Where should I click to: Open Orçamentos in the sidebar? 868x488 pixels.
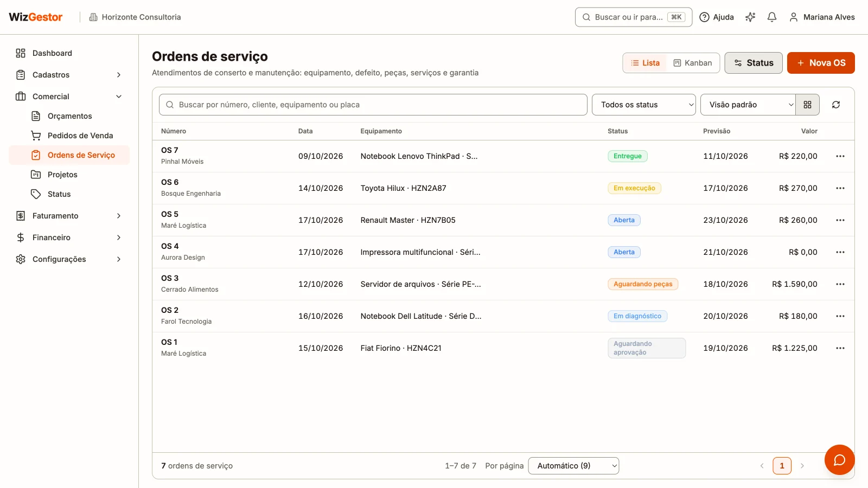[69, 116]
